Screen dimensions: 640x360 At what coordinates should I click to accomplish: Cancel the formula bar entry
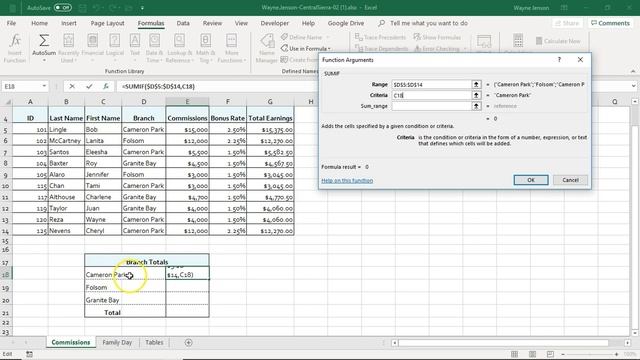coord(72,86)
